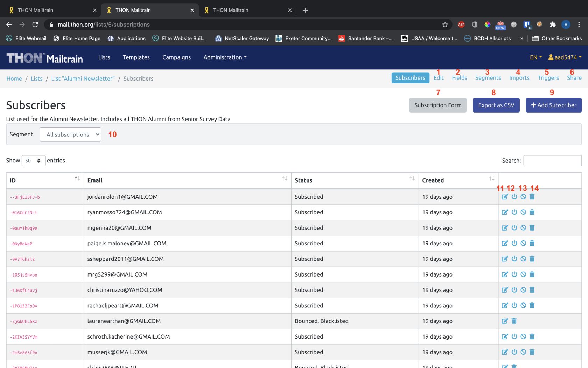Screen dimensions: 588x368
Task: Edit ryanmosso724@GMAIL.COM via pencil icon
Action: click(505, 212)
